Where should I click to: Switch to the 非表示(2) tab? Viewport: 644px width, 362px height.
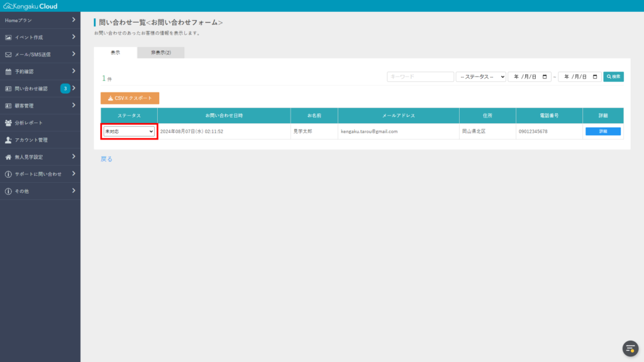point(161,53)
